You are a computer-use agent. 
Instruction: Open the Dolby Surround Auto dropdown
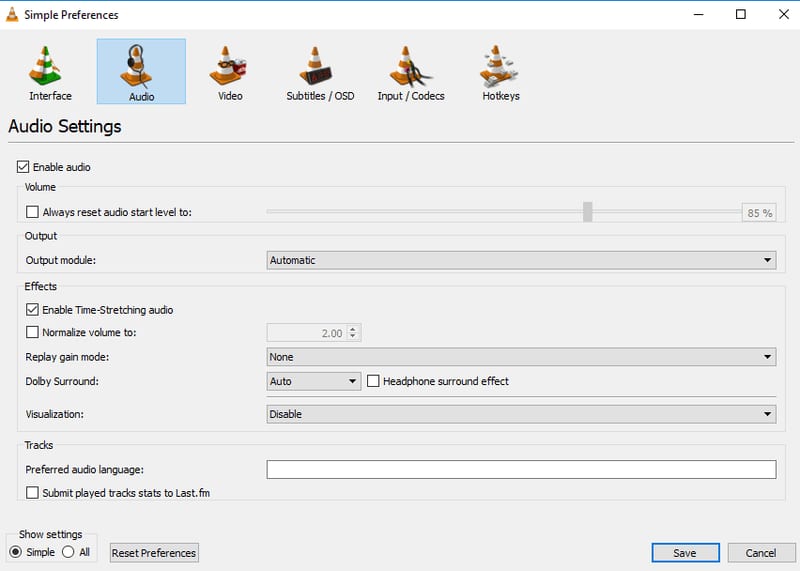click(313, 381)
